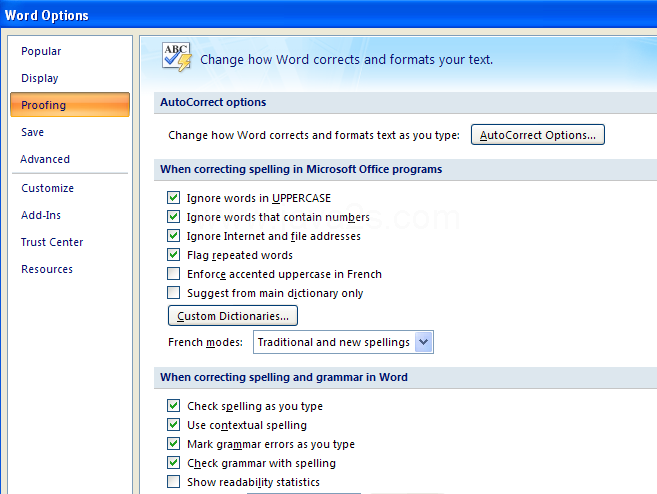Toggle Check spelling as you type
Screen dimensions: 657x494
(173, 406)
